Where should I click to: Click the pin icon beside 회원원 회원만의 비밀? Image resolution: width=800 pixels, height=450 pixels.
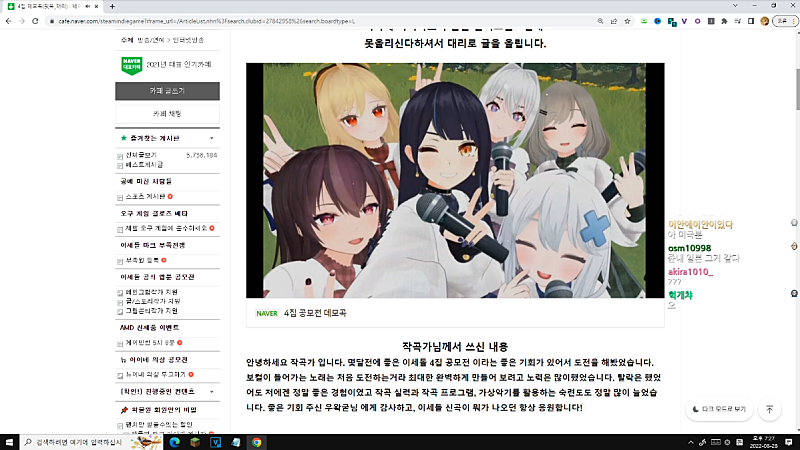124,410
